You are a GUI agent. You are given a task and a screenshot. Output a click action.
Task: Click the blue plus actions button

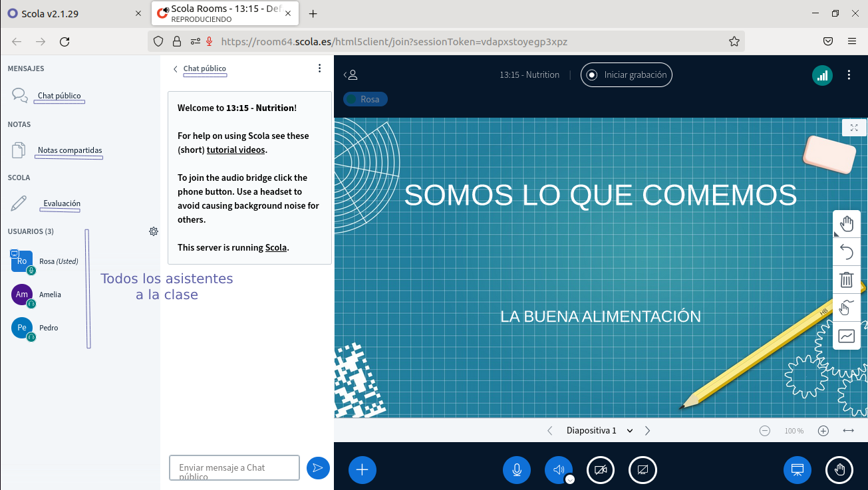click(x=362, y=470)
